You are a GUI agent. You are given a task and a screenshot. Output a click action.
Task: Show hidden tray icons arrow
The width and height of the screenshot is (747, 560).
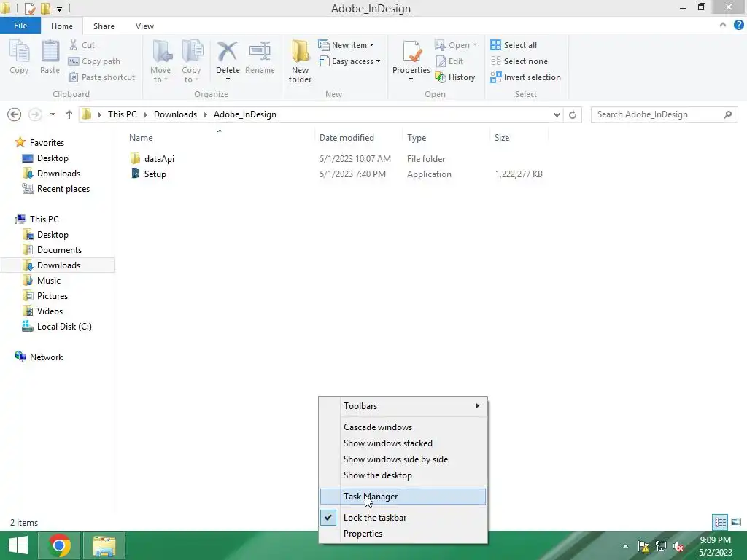[x=625, y=547]
